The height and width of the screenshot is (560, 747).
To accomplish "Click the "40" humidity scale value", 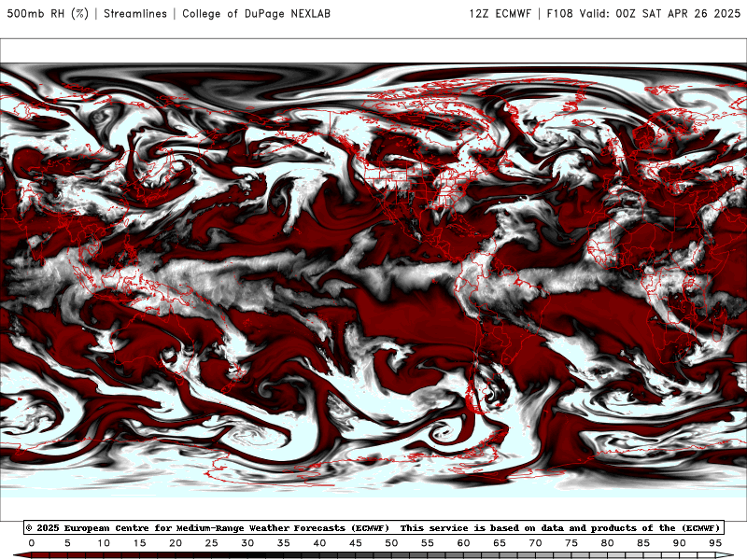I will (319, 543).
